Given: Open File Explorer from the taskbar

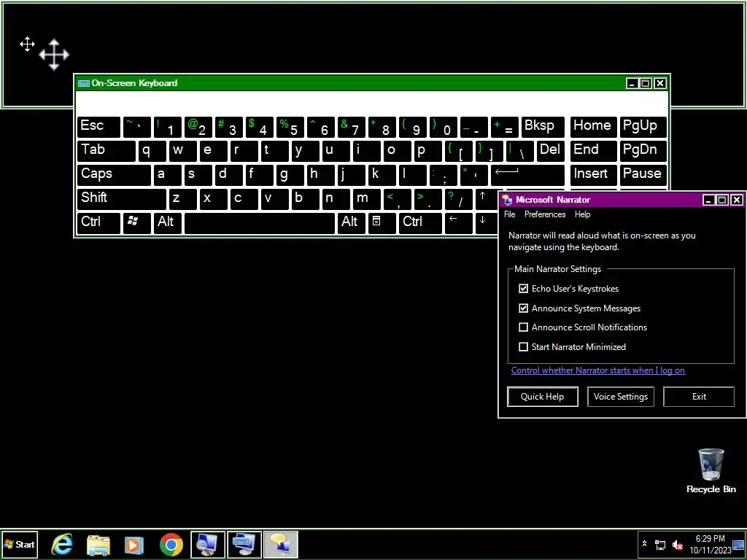Looking at the screenshot, I should pyautogui.click(x=98, y=544).
